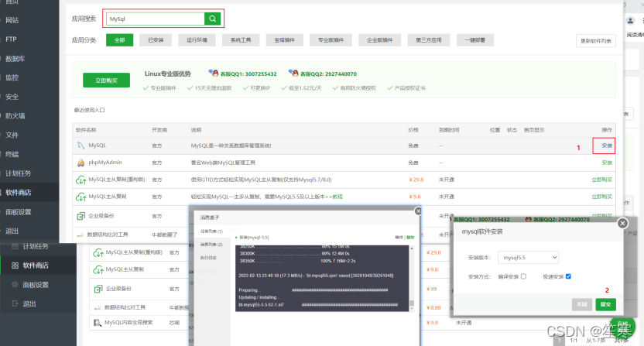Open 安全 in the sidebar

[12, 97]
